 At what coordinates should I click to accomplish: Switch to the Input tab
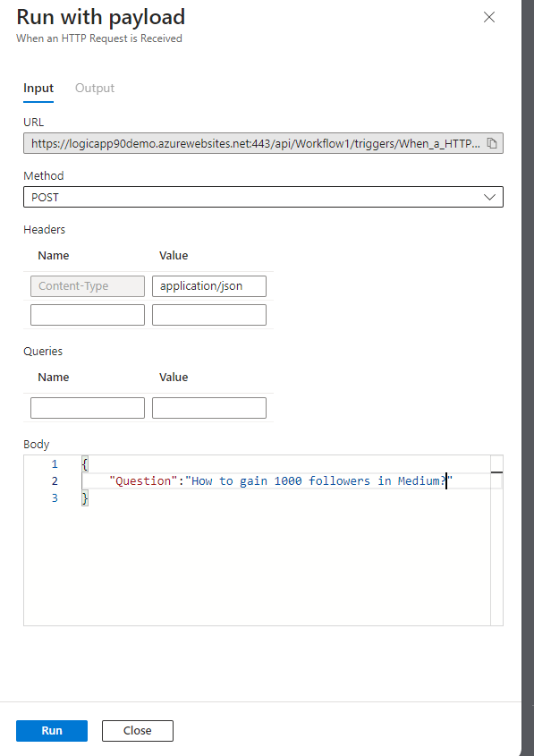pyautogui.click(x=38, y=89)
